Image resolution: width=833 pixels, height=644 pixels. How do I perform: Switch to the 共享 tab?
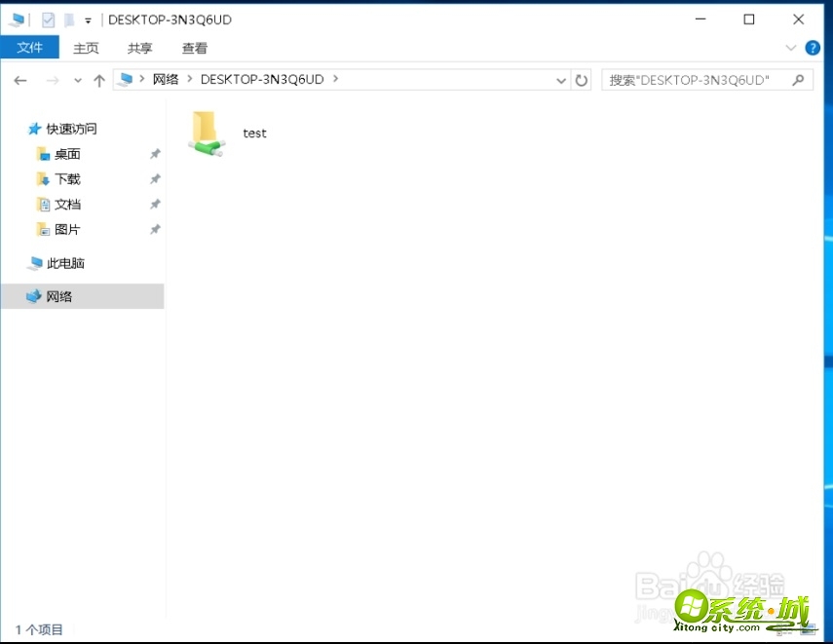click(139, 48)
